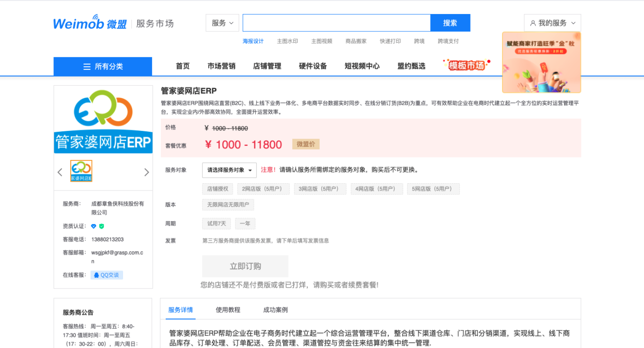Click the green shield certification icon
The height and width of the screenshot is (348, 644).
[x=102, y=226]
